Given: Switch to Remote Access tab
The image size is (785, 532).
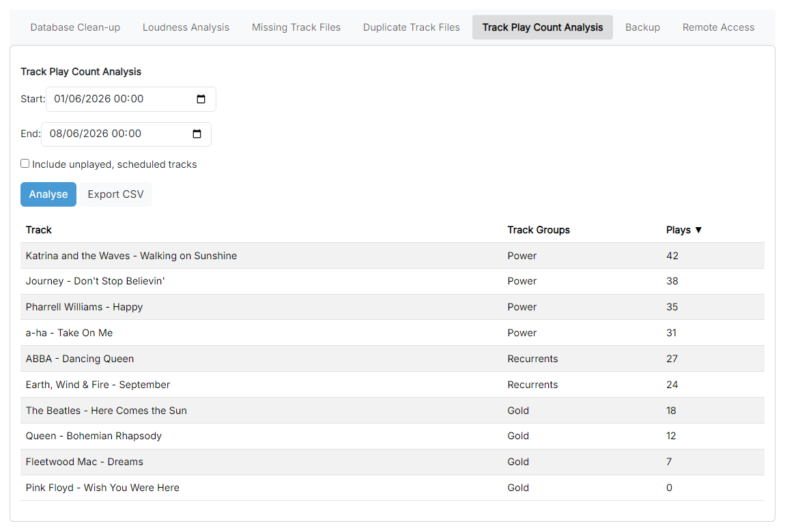Looking at the screenshot, I should coord(718,27).
